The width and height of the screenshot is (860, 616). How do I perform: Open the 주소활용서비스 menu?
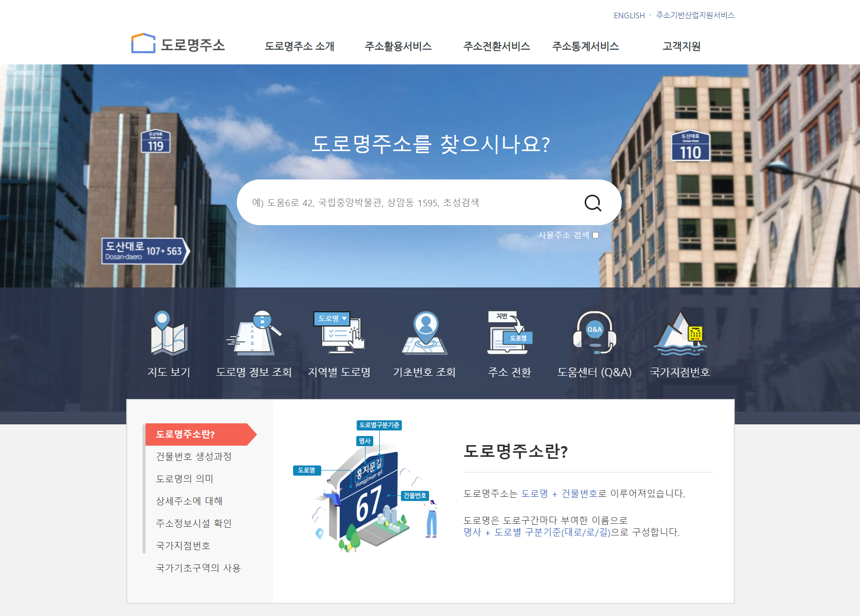click(x=398, y=46)
